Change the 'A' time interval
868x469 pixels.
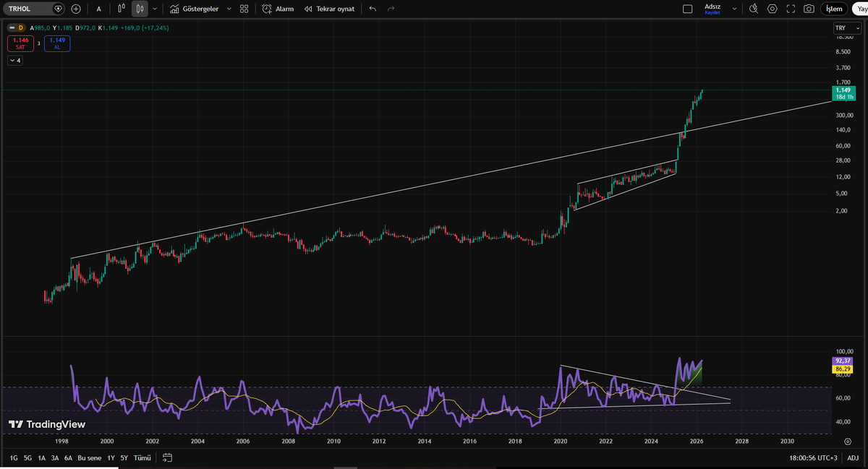pyautogui.click(x=99, y=9)
